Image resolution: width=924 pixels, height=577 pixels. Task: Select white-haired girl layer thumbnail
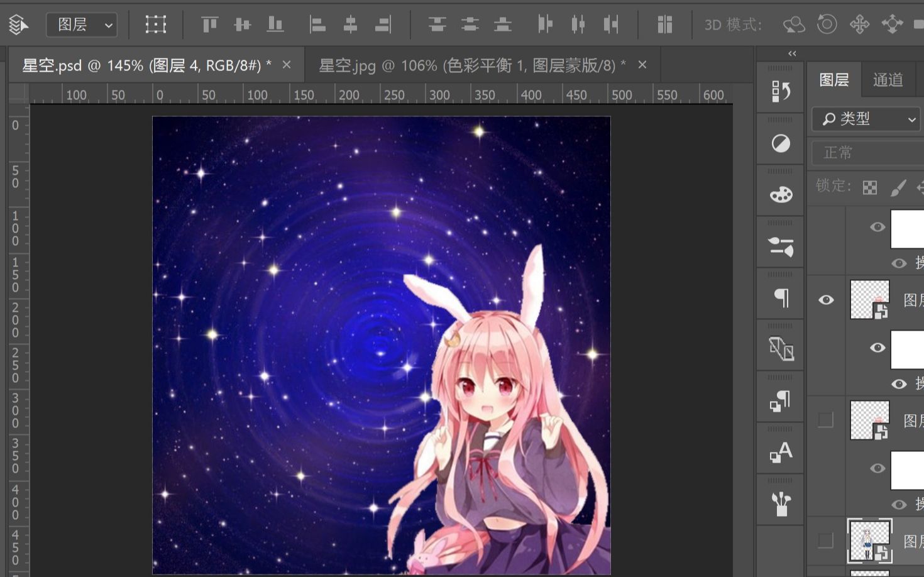(870, 541)
